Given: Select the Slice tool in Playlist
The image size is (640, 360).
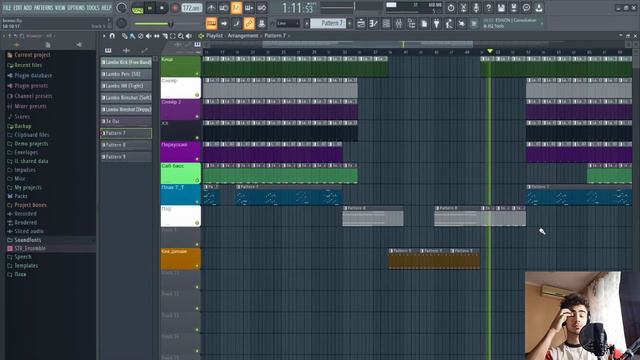Looking at the screenshot, I should (x=165, y=36).
